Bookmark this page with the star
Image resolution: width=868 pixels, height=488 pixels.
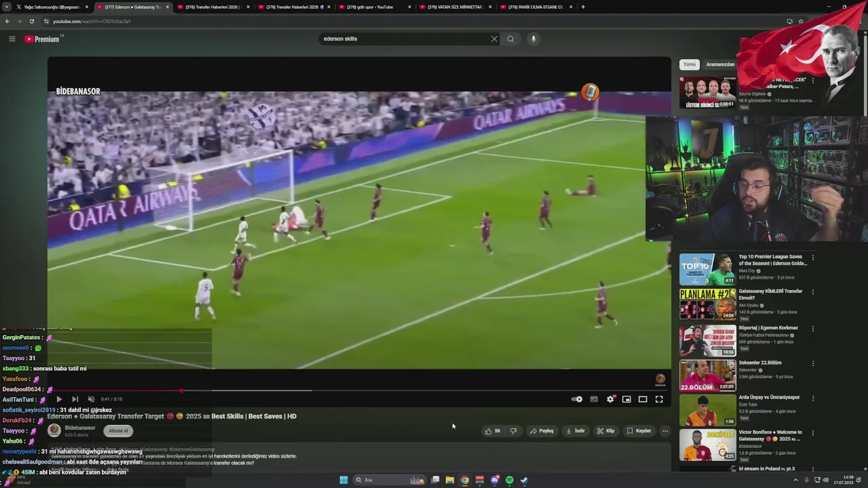coord(800,21)
